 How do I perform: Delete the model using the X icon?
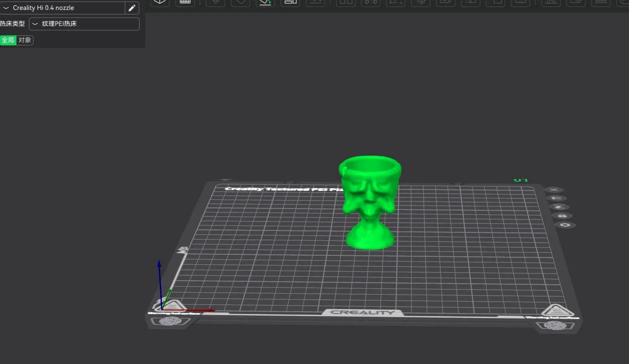pyautogui.click(x=554, y=189)
